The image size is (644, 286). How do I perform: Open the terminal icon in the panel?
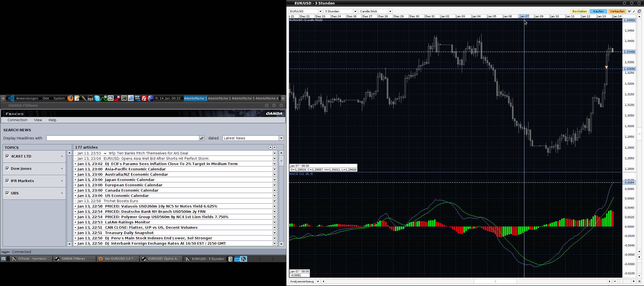(124, 98)
